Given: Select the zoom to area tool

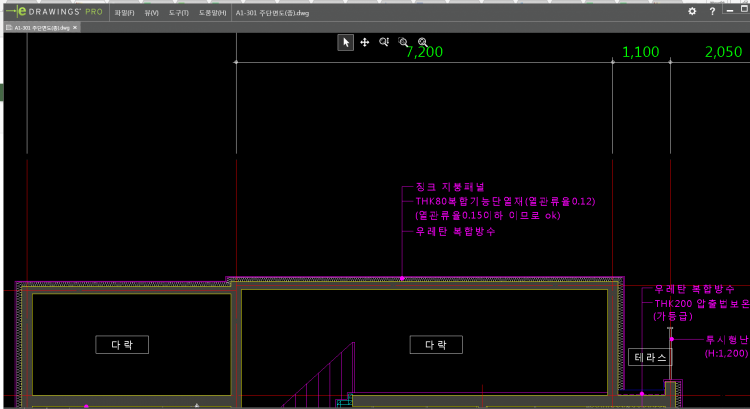Looking at the screenshot, I should click(x=403, y=42).
